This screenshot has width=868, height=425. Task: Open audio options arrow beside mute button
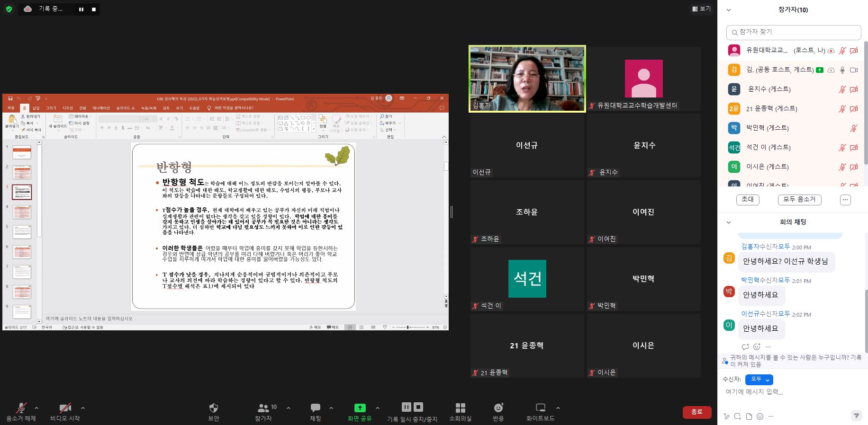36,408
